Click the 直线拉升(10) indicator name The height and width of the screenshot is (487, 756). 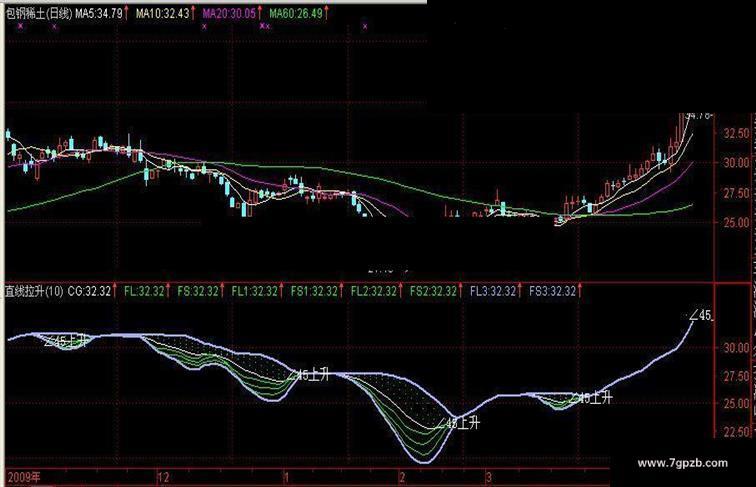pyautogui.click(x=34, y=291)
